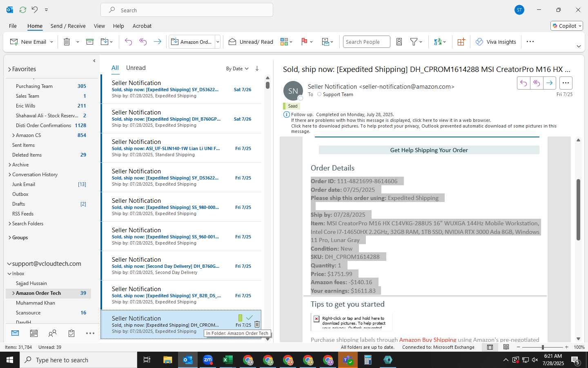Open Viva Insights
This screenshot has height=368, width=588.
pyautogui.click(x=496, y=42)
